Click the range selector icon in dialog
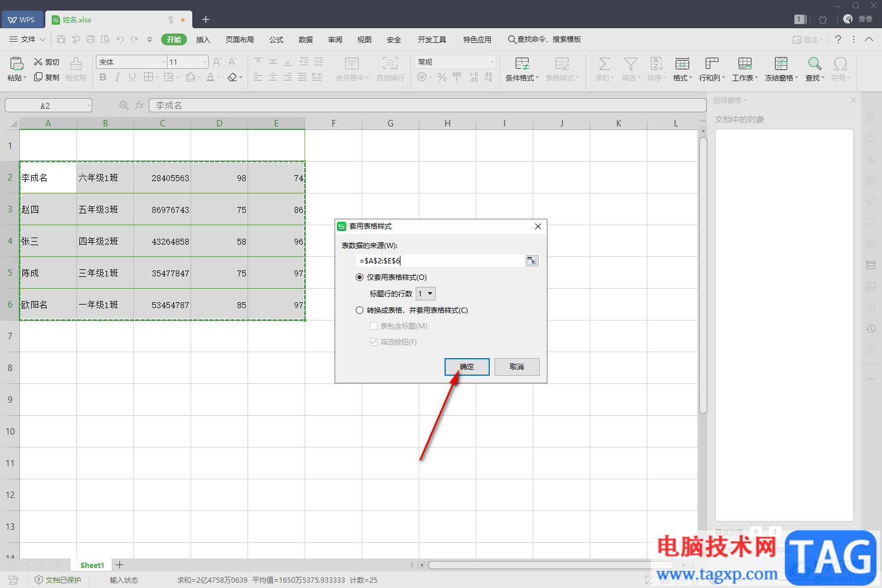882x588 pixels. [x=532, y=260]
